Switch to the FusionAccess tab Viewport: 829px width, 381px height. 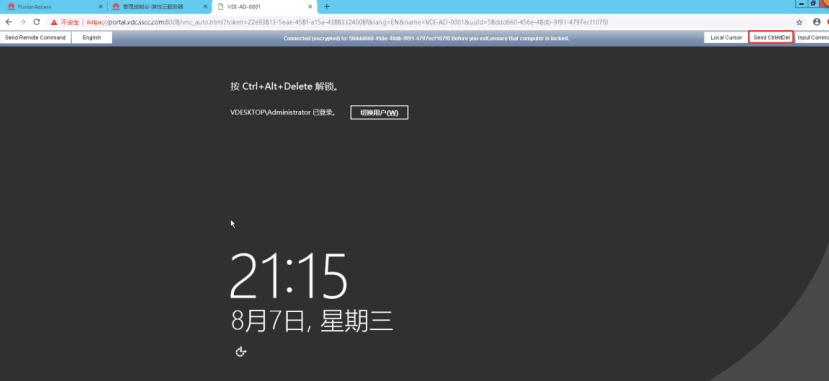(x=53, y=7)
